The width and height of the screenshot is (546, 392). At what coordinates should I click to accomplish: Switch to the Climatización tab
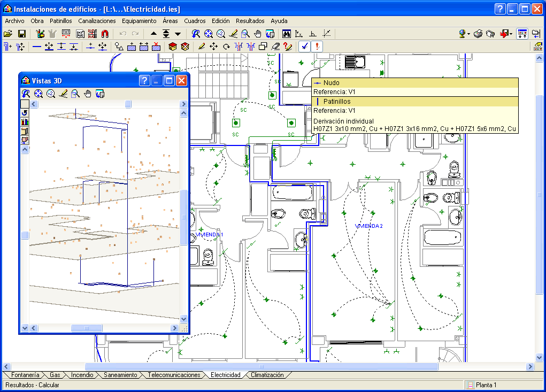[267, 375]
